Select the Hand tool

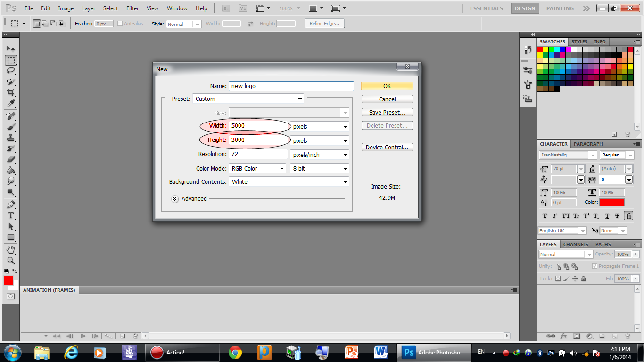click(x=10, y=249)
